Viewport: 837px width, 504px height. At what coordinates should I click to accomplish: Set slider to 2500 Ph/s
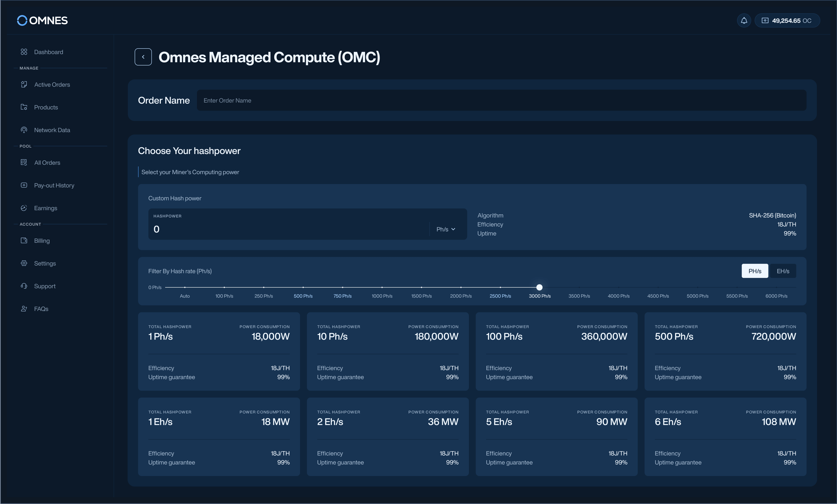[500, 296]
